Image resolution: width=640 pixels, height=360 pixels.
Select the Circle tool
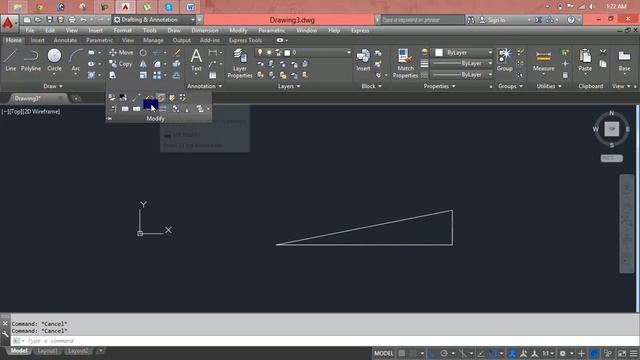click(x=54, y=60)
